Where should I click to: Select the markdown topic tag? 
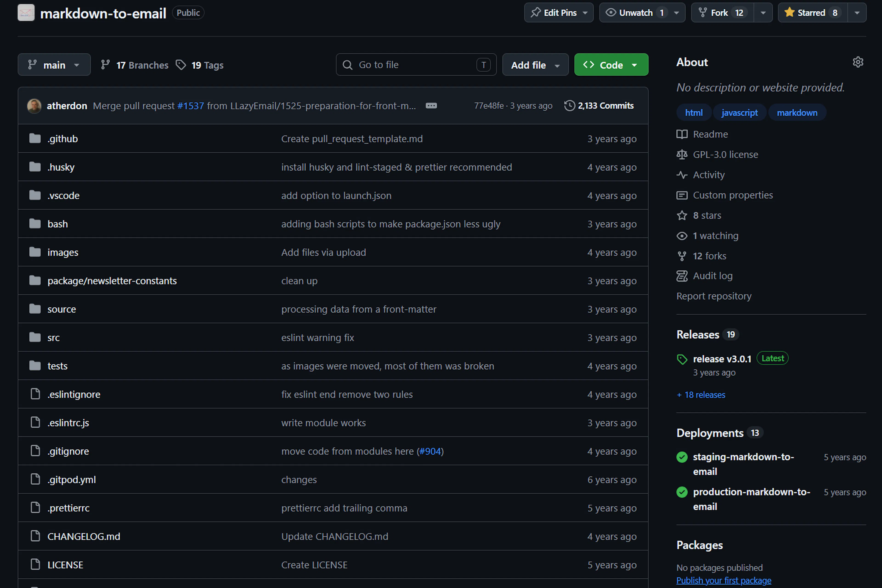point(797,113)
